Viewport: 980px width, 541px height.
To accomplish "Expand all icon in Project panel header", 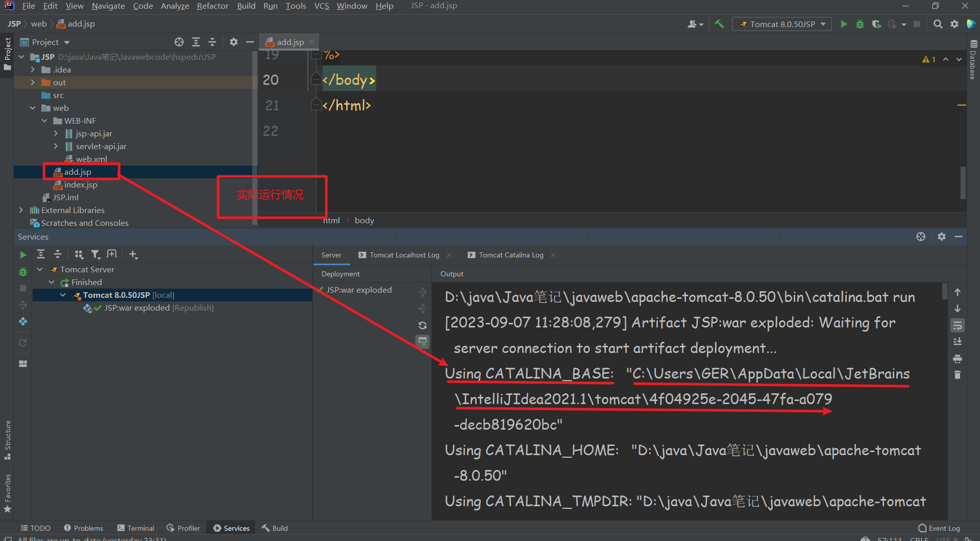I will click(x=196, y=42).
